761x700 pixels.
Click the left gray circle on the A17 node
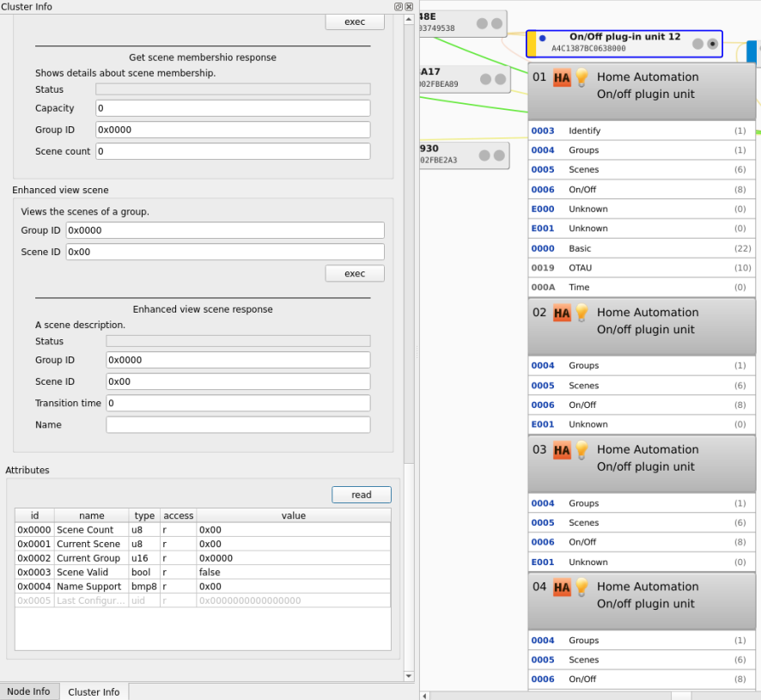(x=485, y=79)
